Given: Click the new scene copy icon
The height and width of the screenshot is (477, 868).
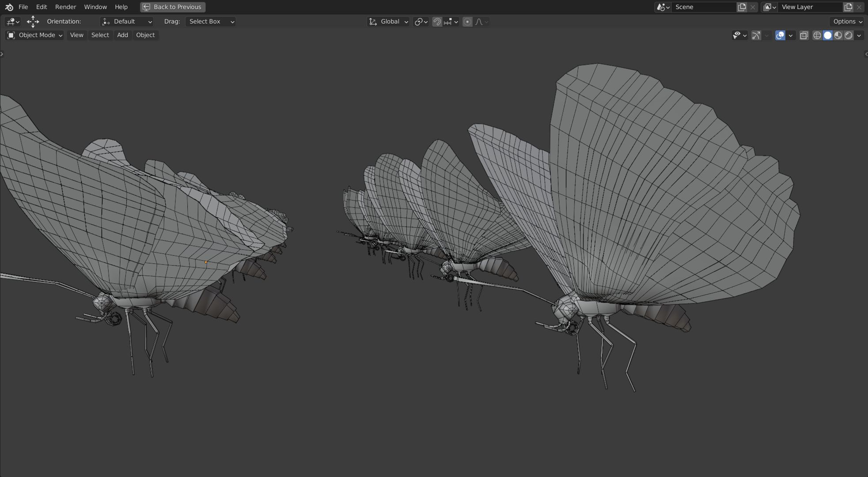Looking at the screenshot, I should coord(742,7).
